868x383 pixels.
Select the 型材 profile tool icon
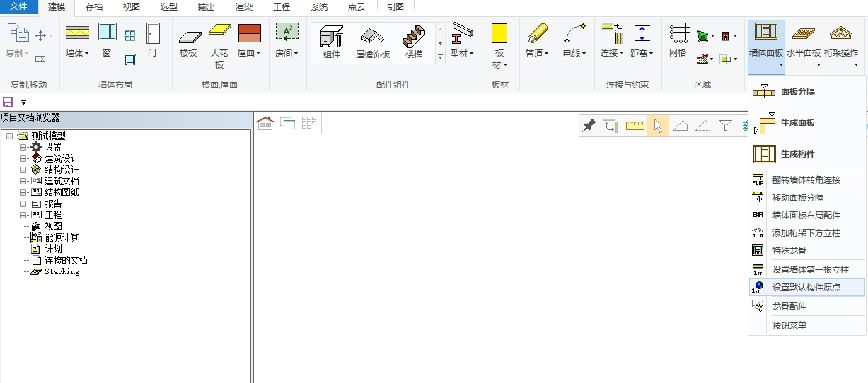point(462,33)
